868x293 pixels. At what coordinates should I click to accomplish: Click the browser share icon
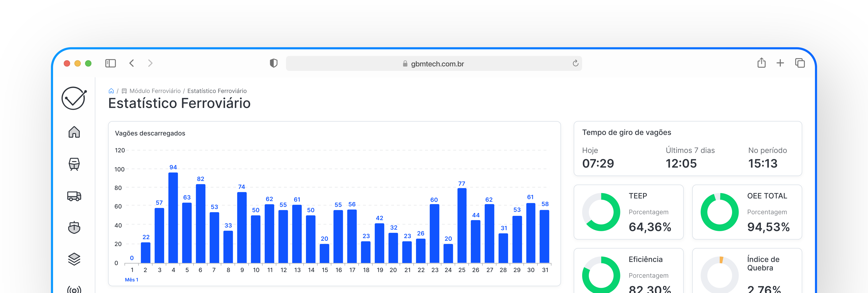pyautogui.click(x=761, y=63)
